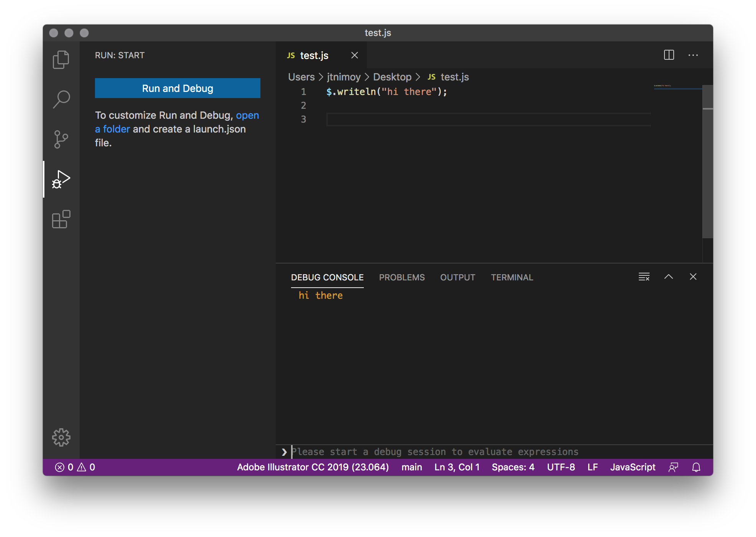Show errors and warnings count in status bar
Image resolution: width=756 pixels, height=537 pixels.
[75, 467]
